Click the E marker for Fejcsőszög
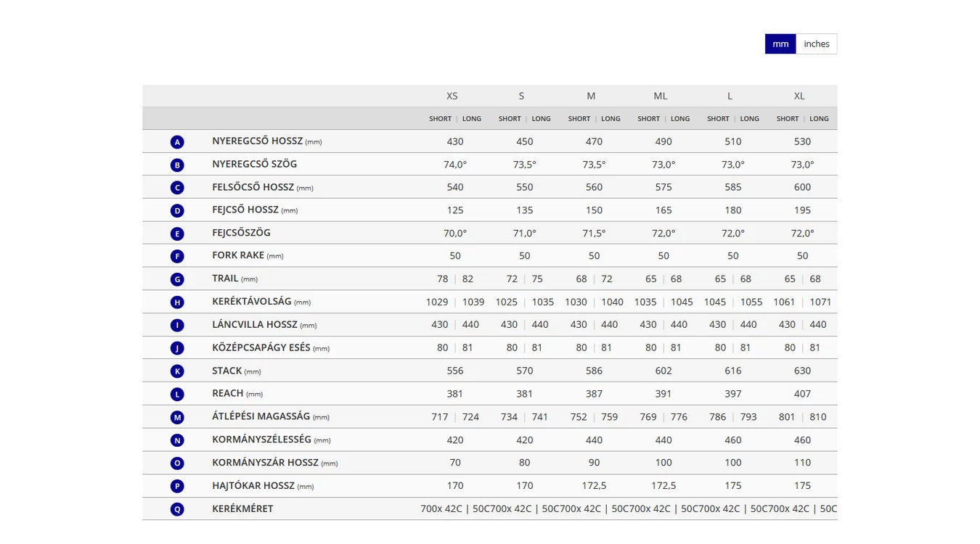This screenshot has width=980, height=544. (177, 234)
